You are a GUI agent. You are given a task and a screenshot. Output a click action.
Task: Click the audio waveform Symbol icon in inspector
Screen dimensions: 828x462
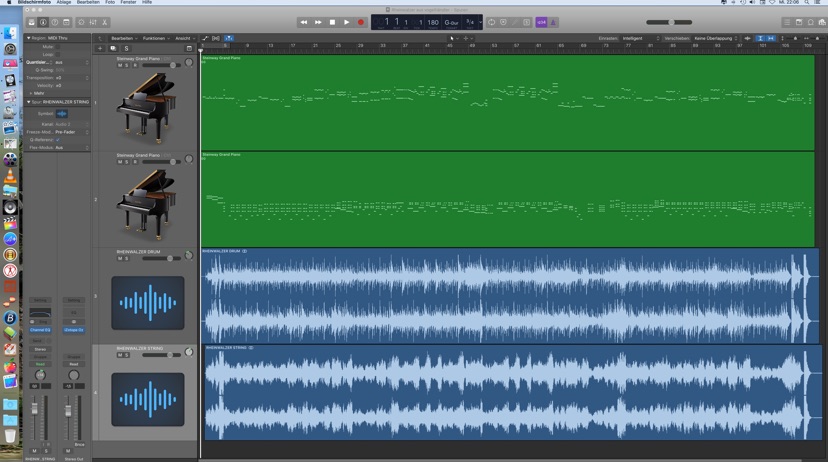click(x=62, y=114)
